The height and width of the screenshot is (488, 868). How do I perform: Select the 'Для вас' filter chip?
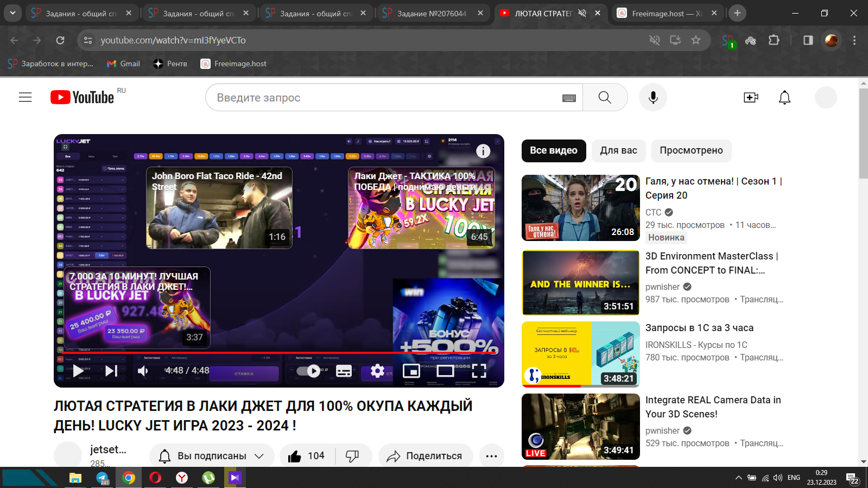click(618, 150)
